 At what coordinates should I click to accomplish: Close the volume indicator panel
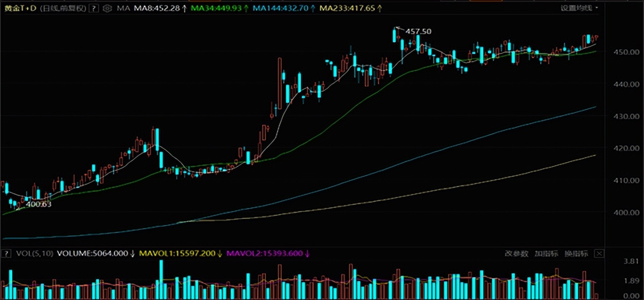pyautogui.click(x=599, y=253)
